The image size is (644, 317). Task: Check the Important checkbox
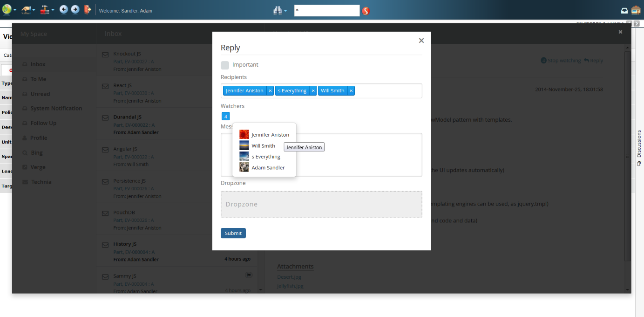(x=225, y=65)
